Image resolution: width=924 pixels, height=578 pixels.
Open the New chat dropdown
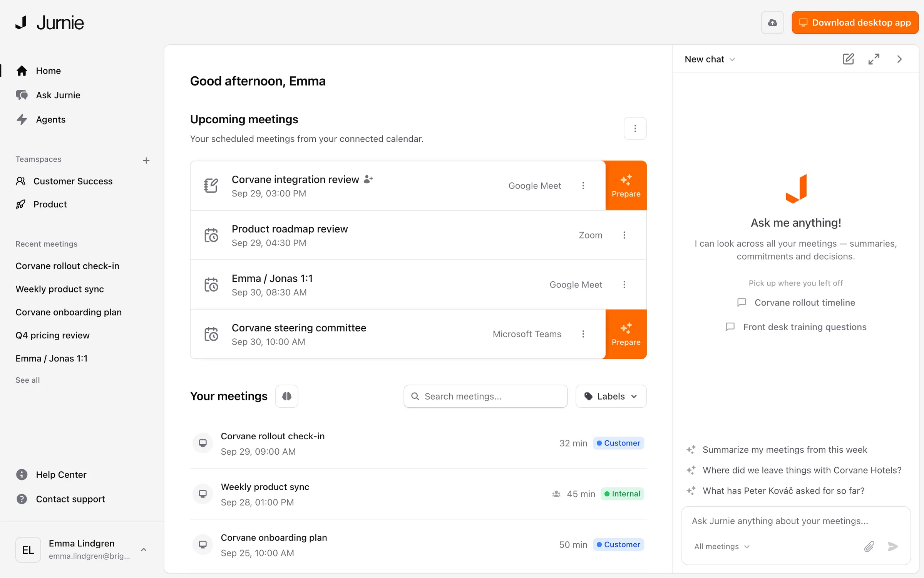pyautogui.click(x=710, y=59)
